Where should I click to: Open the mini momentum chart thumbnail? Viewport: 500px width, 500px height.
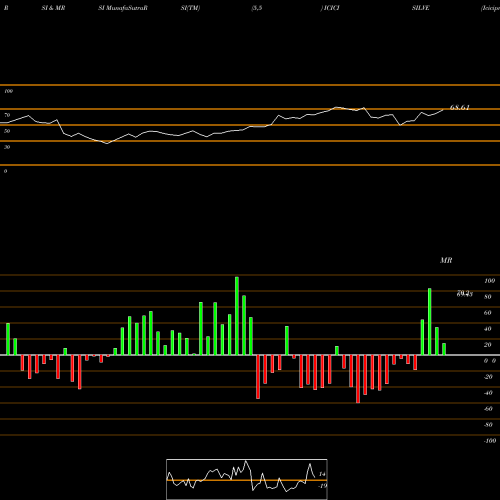click(247, 479)
